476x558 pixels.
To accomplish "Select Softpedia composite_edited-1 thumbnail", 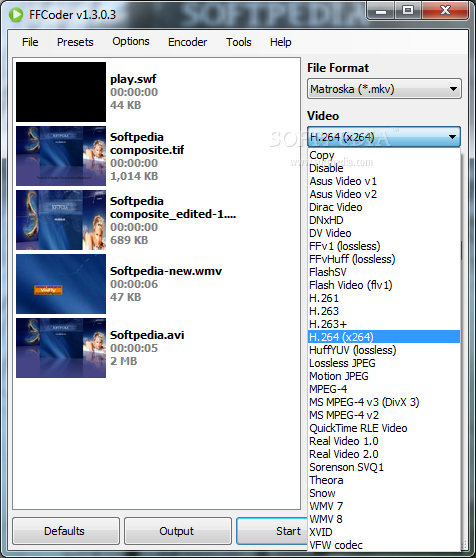I will click(61, 220).
